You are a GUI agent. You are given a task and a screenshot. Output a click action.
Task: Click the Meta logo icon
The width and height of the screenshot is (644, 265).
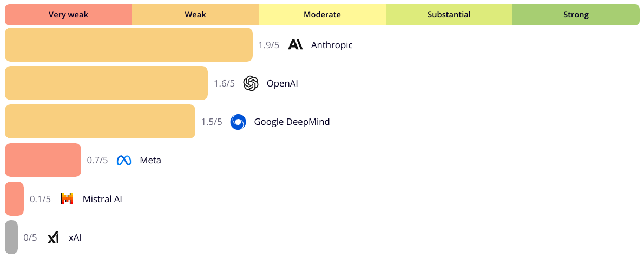click(124, 161)
